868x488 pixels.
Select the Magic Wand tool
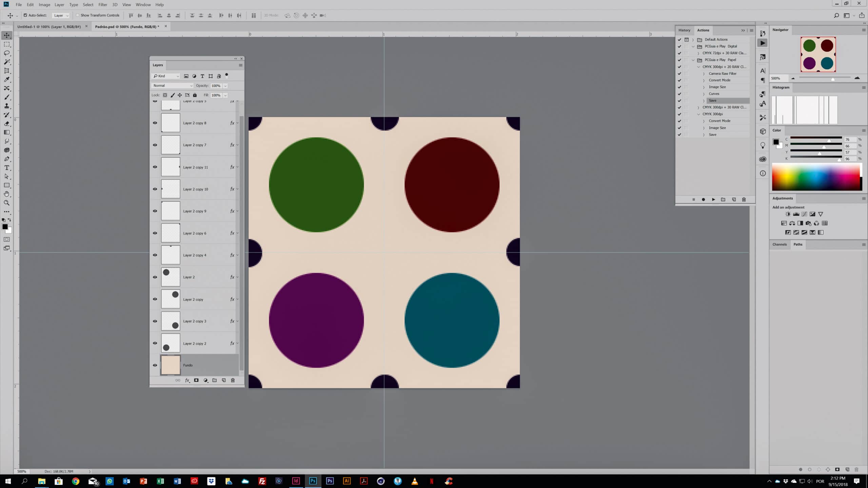pos(7,62)
